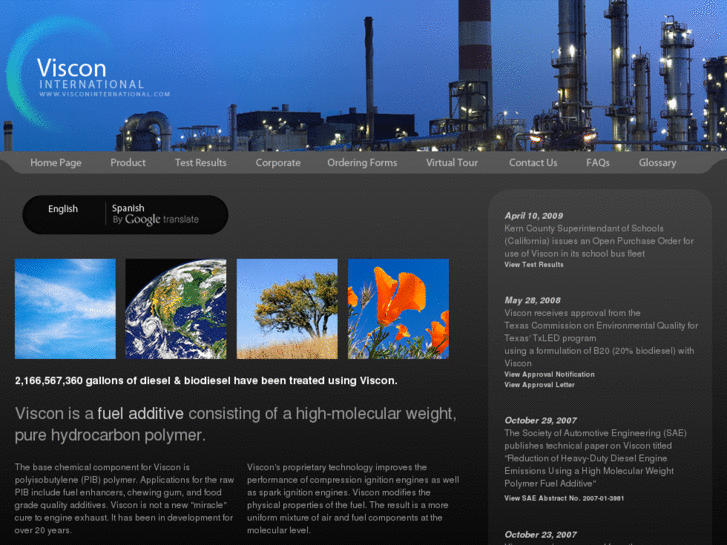Go to the Product page

[128, 163]
